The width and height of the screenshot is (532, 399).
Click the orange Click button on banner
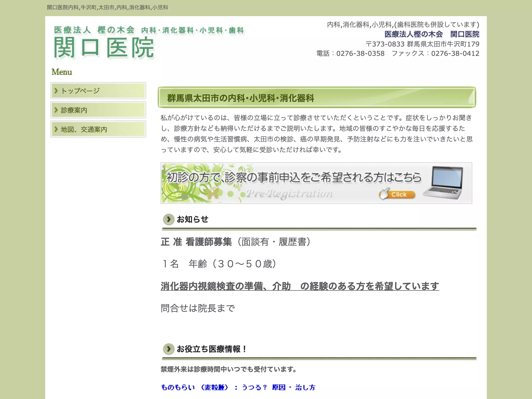click(x=397, y=194)
